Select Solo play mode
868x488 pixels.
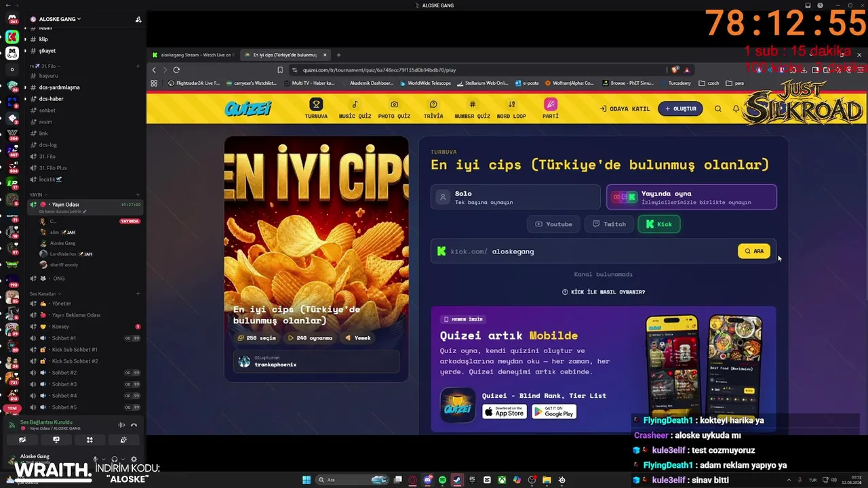coord(515,197)
